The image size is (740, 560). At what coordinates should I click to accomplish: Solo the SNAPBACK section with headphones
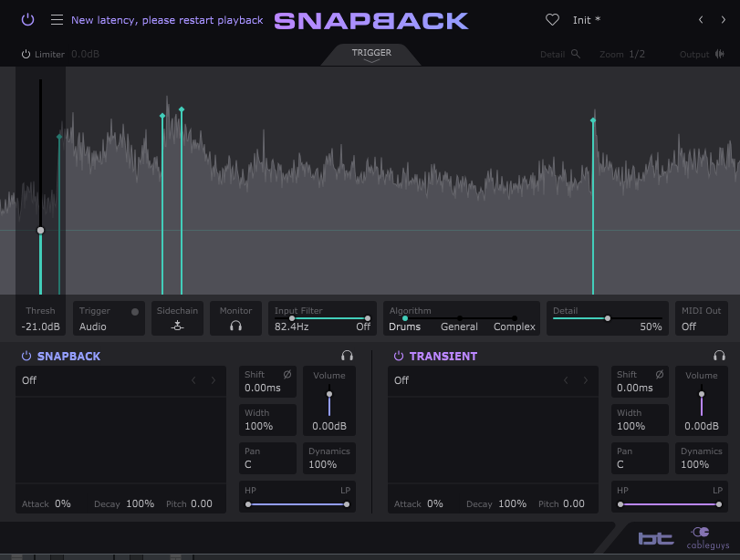pyautogui.click(x=347, y=356)
